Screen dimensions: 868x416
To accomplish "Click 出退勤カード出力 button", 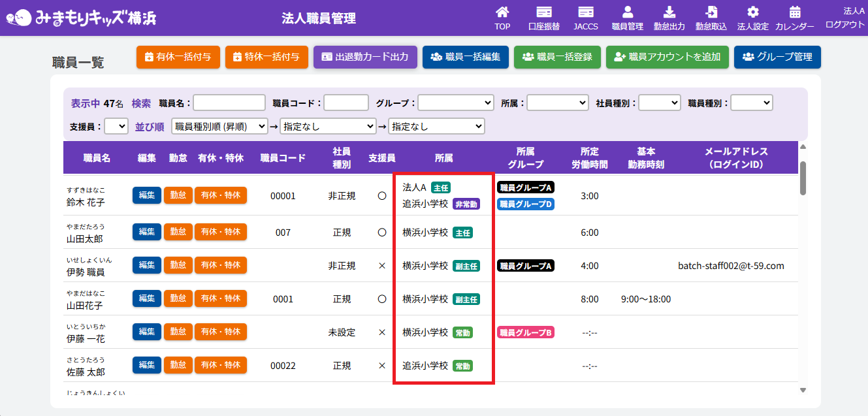I will point(365,57).
